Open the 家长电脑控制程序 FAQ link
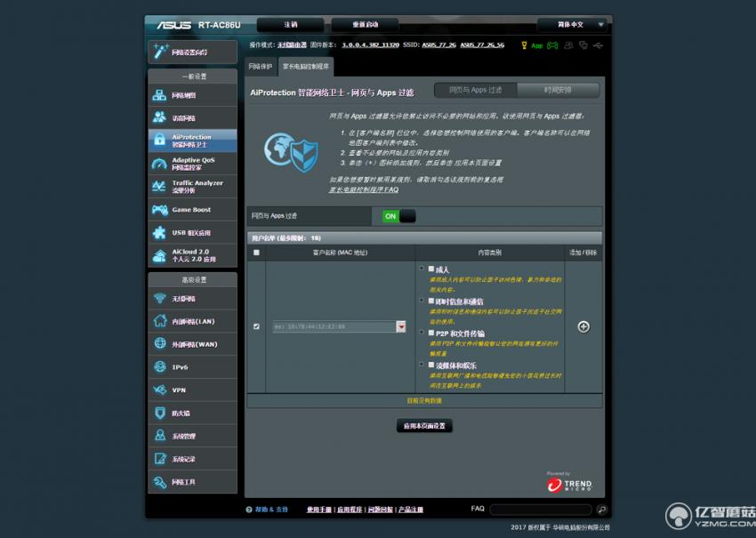The width and height of the screenshot is (756, 538). (364, 189)
